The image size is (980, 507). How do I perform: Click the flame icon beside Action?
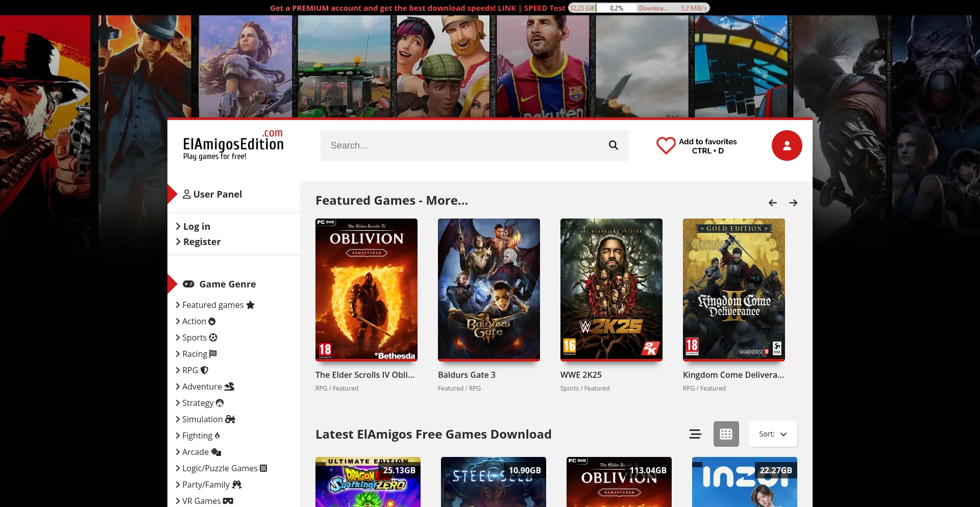[212, 321]
